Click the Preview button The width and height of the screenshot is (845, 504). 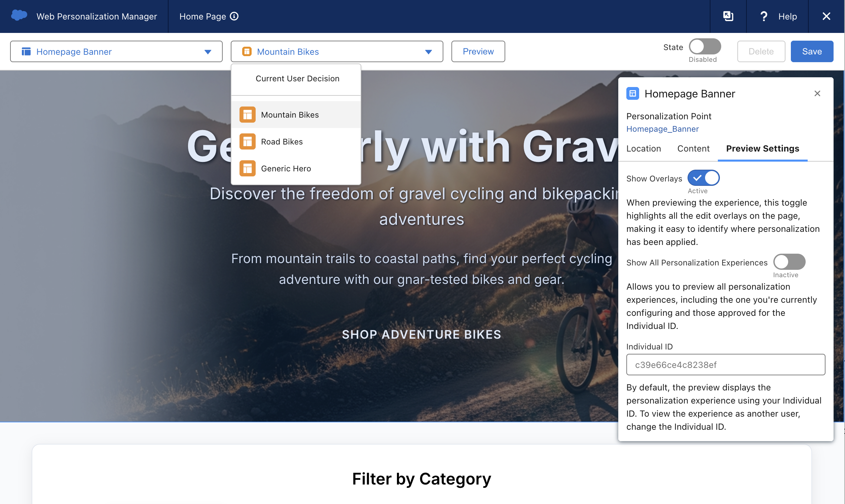click(478, 51)
